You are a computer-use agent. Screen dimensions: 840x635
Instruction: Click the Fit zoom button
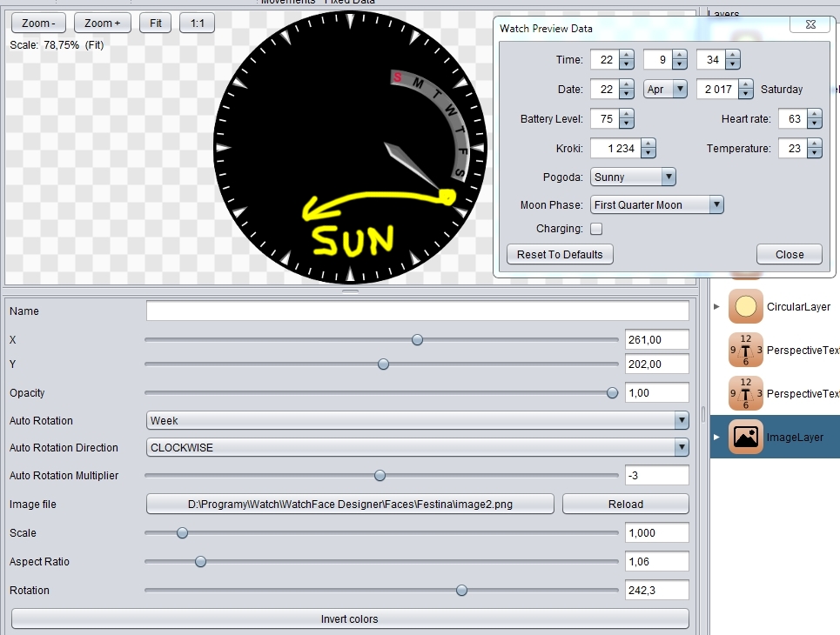tap(155, 23)
